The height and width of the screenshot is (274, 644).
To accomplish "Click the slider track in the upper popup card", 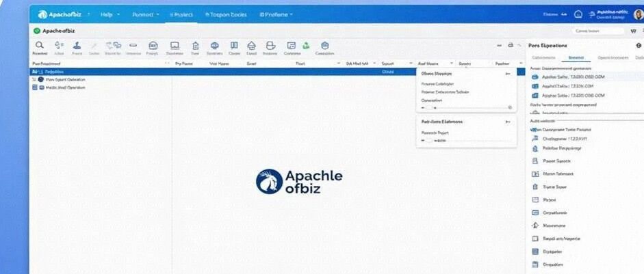I will pyautogui.click(x=472, y=107).
